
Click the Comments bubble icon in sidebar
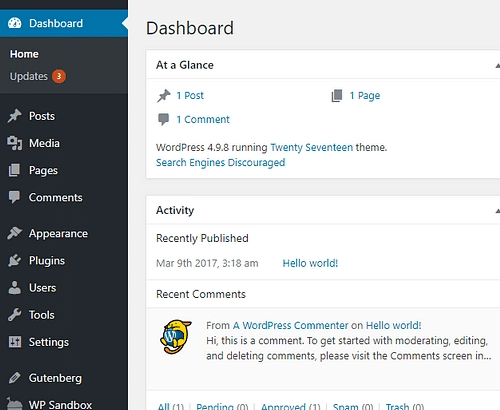(14, 197)
